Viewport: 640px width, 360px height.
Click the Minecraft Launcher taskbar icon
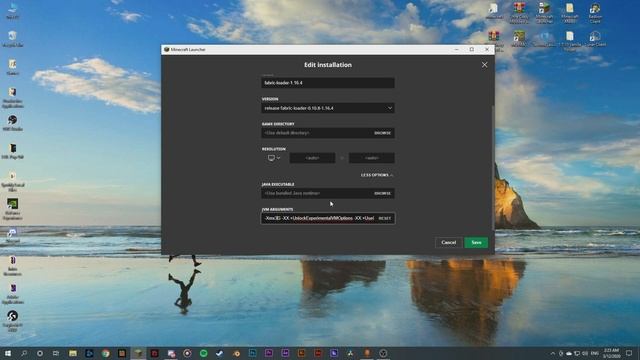138,353
